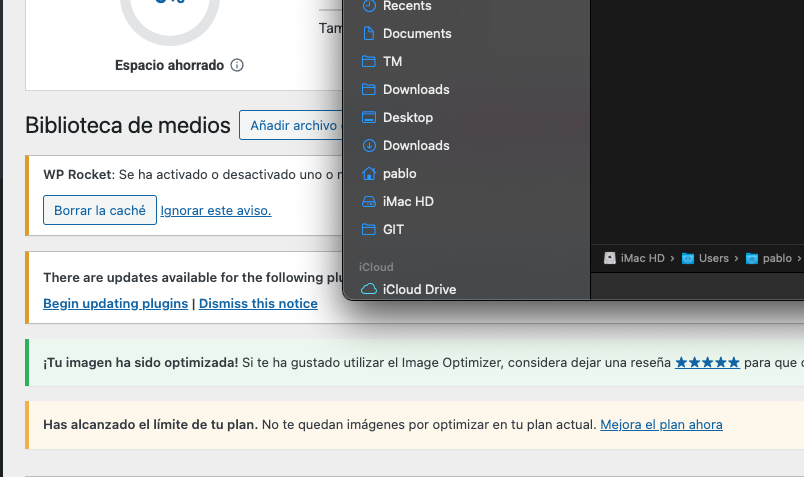Select the Desktop icon in Finder sidebar

(369, 117)
